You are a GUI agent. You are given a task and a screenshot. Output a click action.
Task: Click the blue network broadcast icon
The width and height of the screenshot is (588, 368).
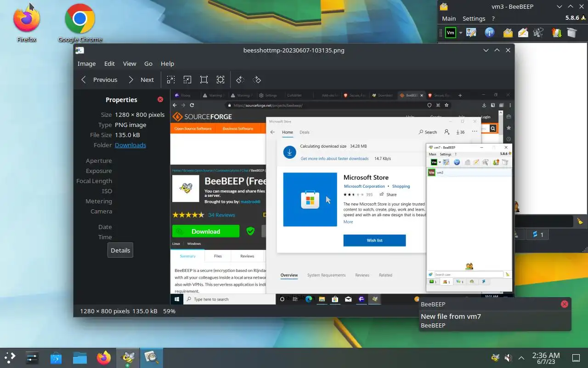[490, 33]
